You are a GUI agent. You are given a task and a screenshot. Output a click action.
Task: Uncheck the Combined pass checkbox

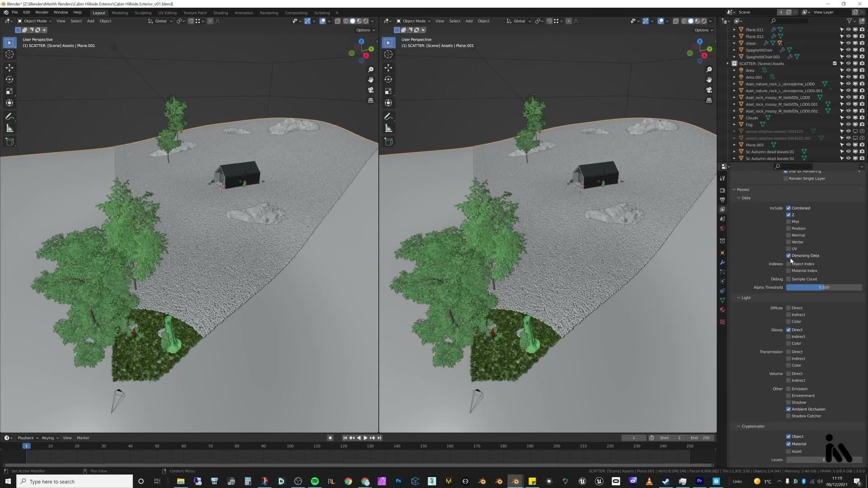pyautogui.click(x=788, y=208)
